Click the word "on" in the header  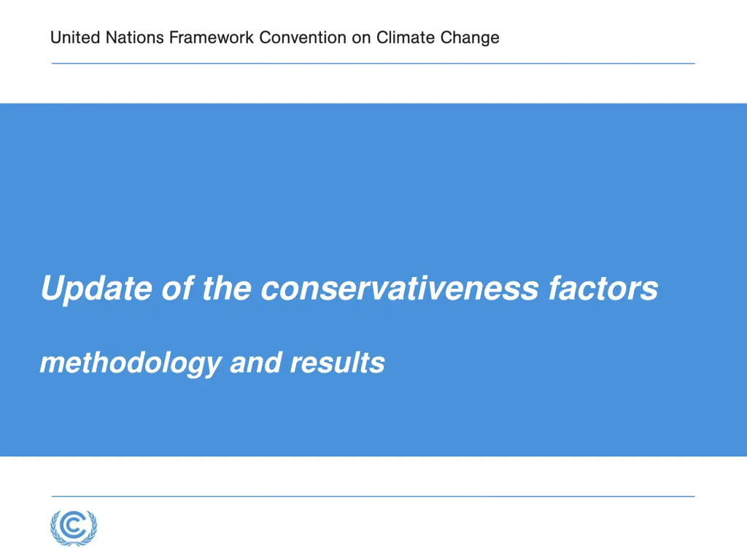[362, 38]
